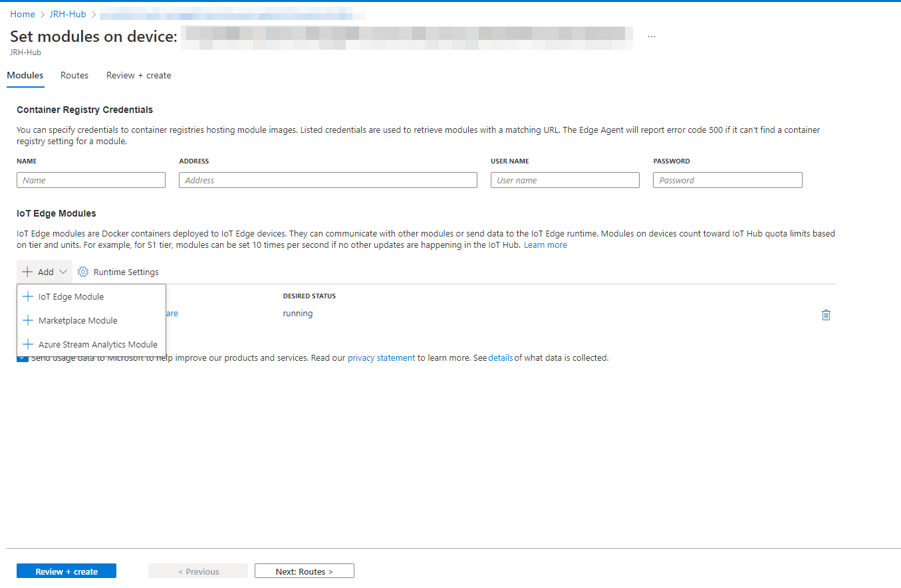Click the IoT Edge Modules section heading
The image size is (901, 588).
tap(57, 213)
